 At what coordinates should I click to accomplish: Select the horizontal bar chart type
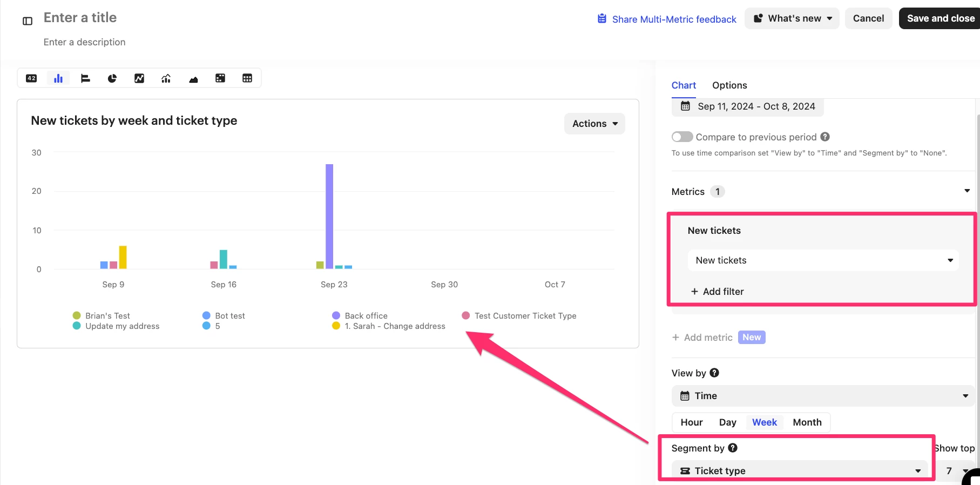[85, 78]
